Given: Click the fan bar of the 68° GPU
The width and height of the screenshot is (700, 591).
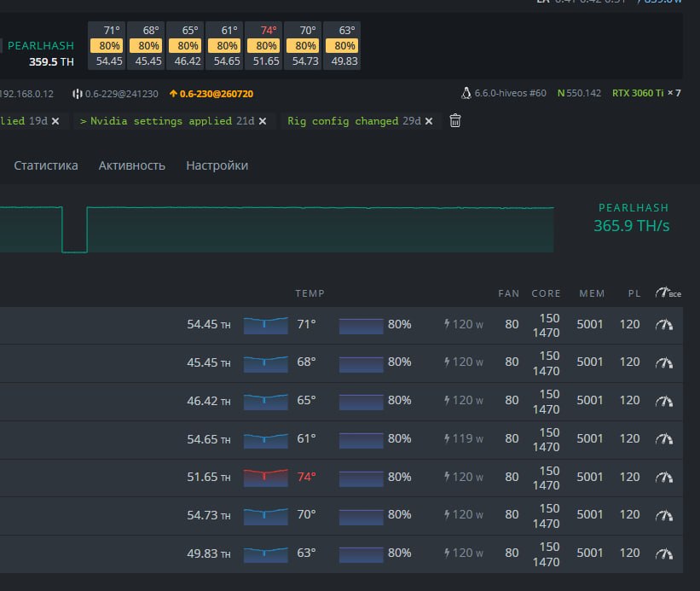Looking at the screenshot, I should (x=361, y=363).
